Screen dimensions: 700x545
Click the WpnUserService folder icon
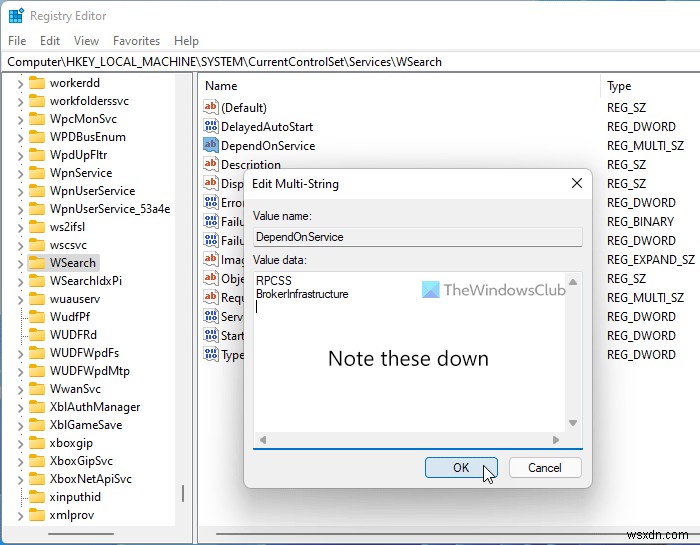37,191
